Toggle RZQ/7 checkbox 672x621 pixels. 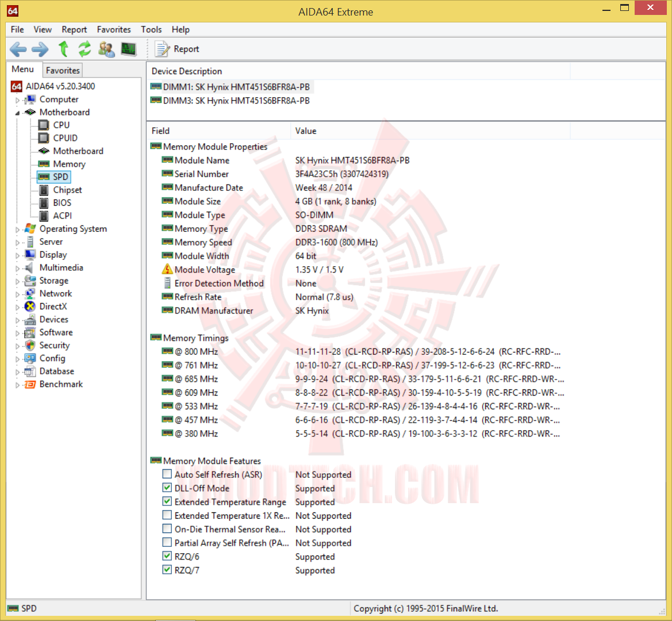coord(167,570)
